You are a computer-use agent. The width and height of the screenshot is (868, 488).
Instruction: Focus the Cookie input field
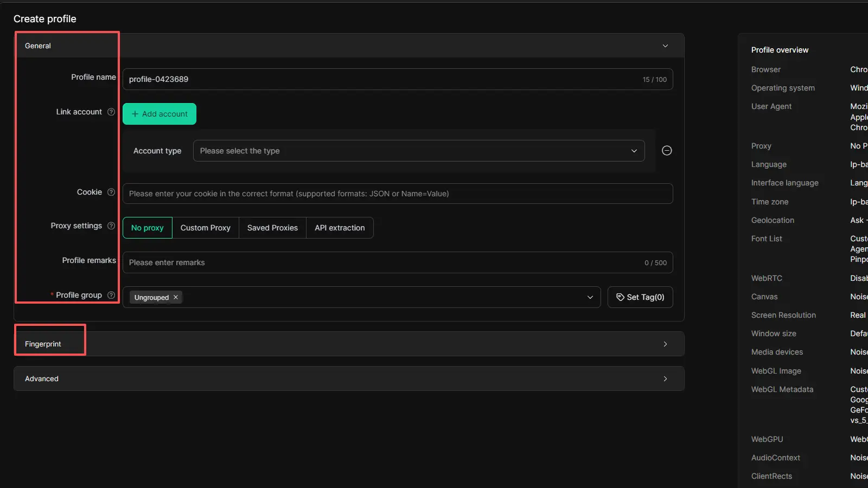397,194
